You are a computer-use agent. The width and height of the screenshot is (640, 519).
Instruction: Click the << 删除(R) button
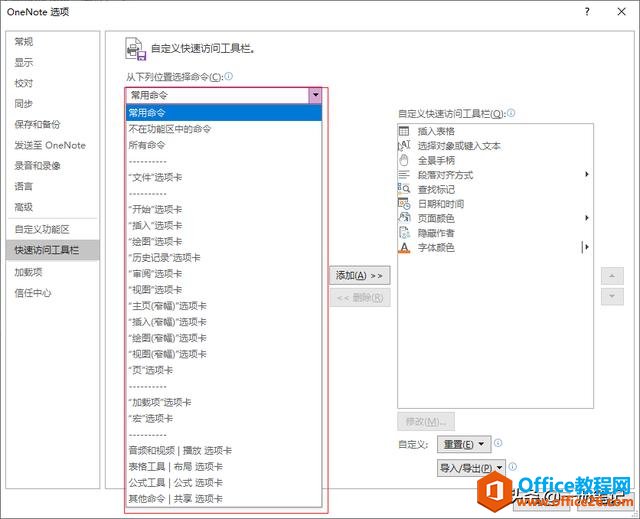(360, 297)
